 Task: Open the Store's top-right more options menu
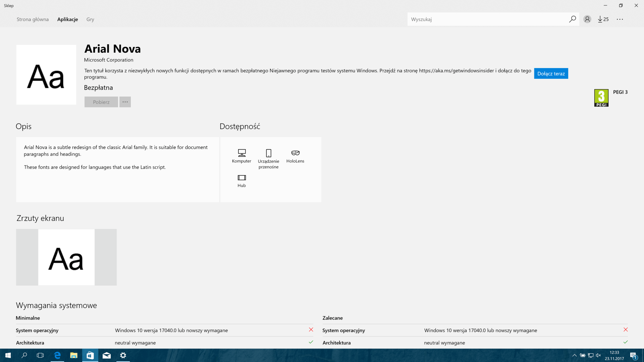pyautogui.click(x=620, y=19)
